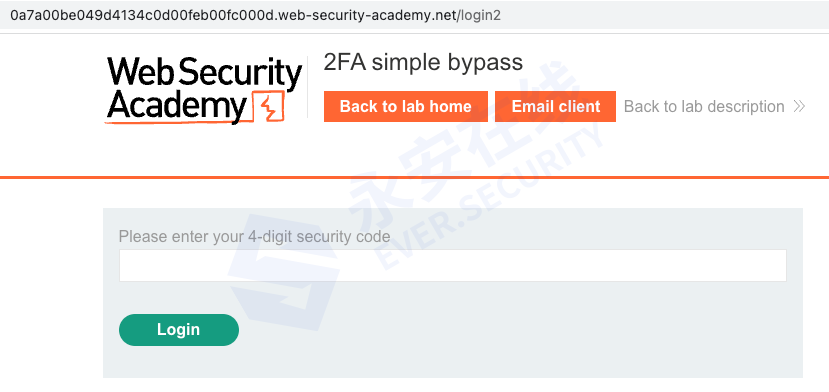Click the Web Security text in logo

pyautogui.click(x=204, y=72)
